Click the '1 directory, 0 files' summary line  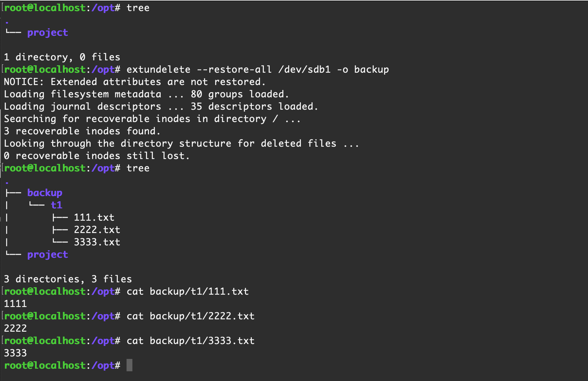[62, 57]
